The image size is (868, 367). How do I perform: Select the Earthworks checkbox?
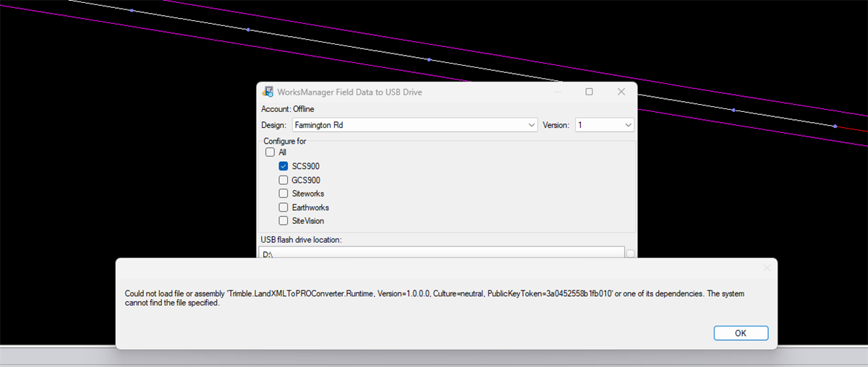[284, 207]
